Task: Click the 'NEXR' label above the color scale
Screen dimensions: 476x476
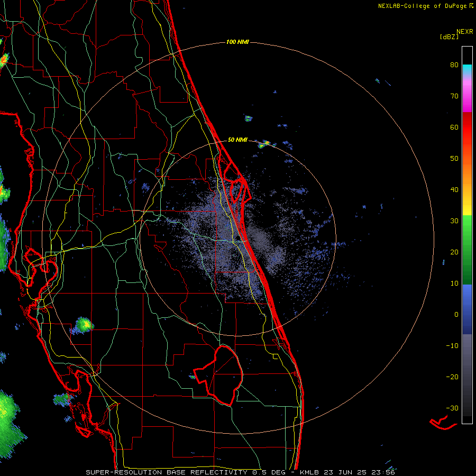Action: 464,32
